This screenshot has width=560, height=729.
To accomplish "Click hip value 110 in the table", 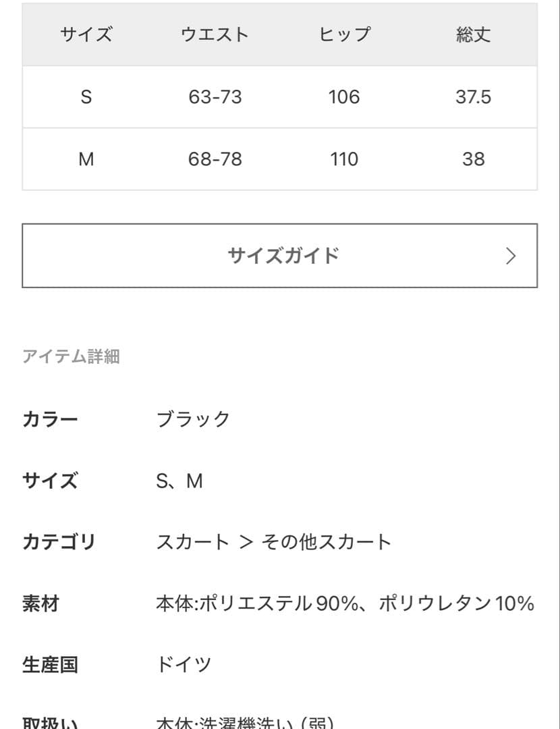I will pos(344,159).
